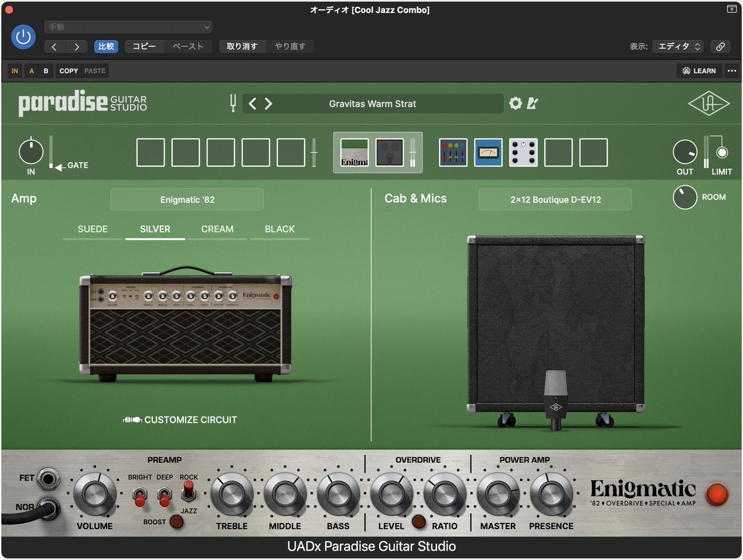Click the TREBLE knob
This screenshot has height=560, width=743.
pos(232,495)
